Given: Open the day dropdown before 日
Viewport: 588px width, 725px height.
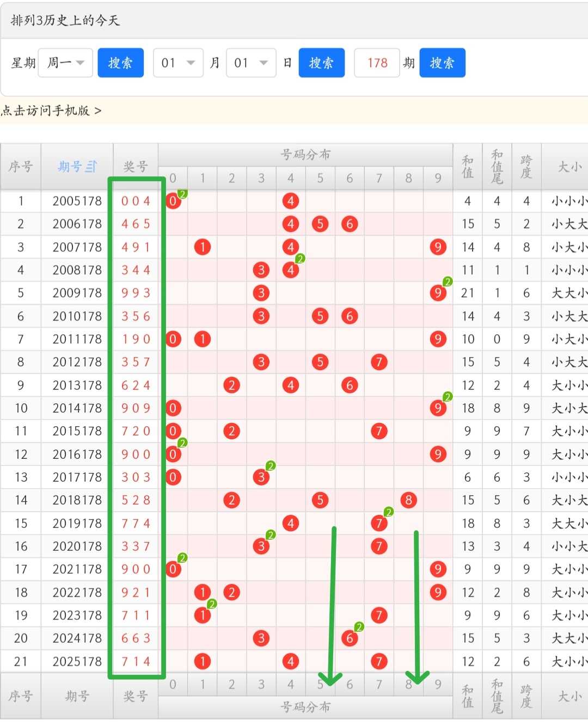Looking at the screenshot, I should (251, 63).
